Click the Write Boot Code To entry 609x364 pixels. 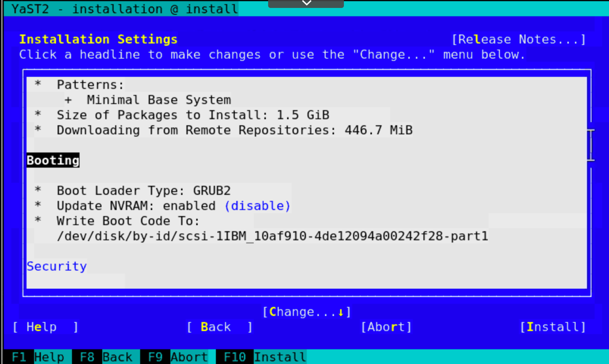click(x=128, y=221)
